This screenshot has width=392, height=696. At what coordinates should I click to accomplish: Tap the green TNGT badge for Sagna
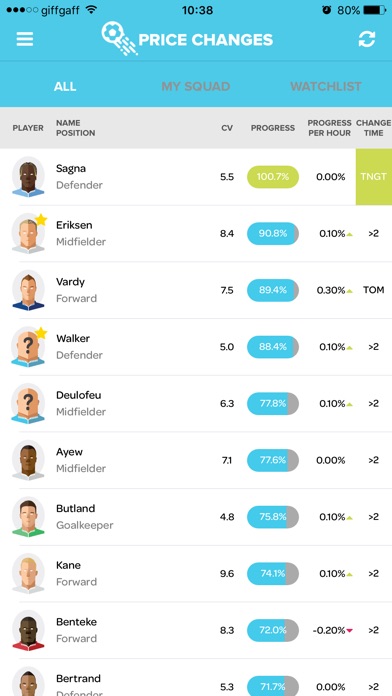click(374, 177)
